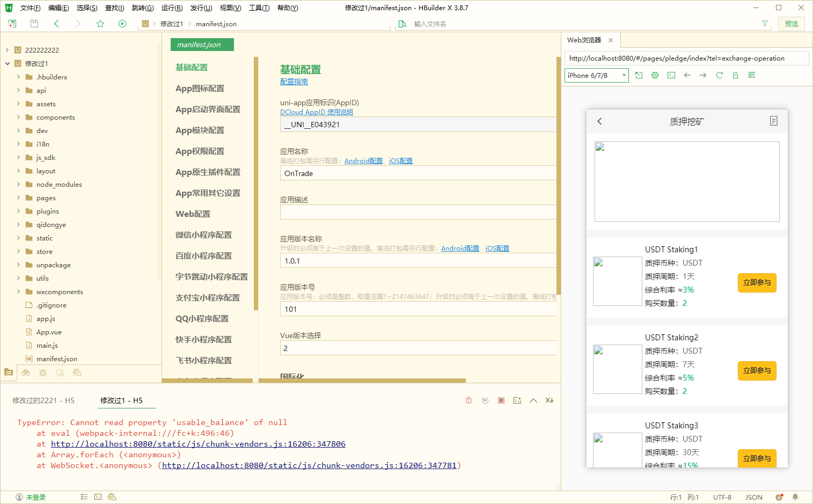Click the new file toolbar icon
The width and height of the screenshot is (813, 504).
(12, 24)
